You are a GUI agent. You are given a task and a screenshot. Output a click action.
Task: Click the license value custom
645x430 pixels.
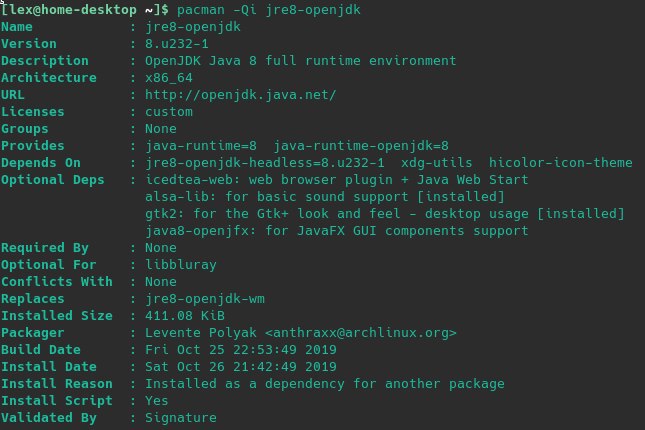pyautogui.click(x=169, y=112)
